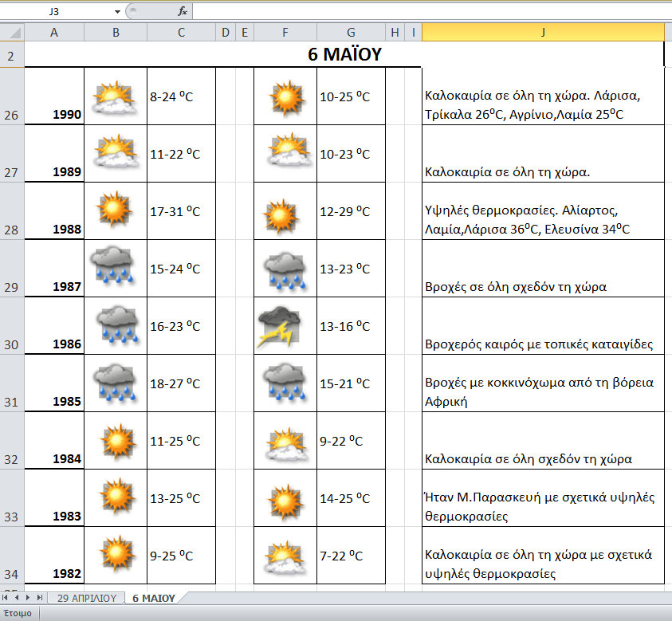Go to the first sheet using the navigation arrow
Image resolution: width=672 pixels, height=621 pixels.
(6, 597)
